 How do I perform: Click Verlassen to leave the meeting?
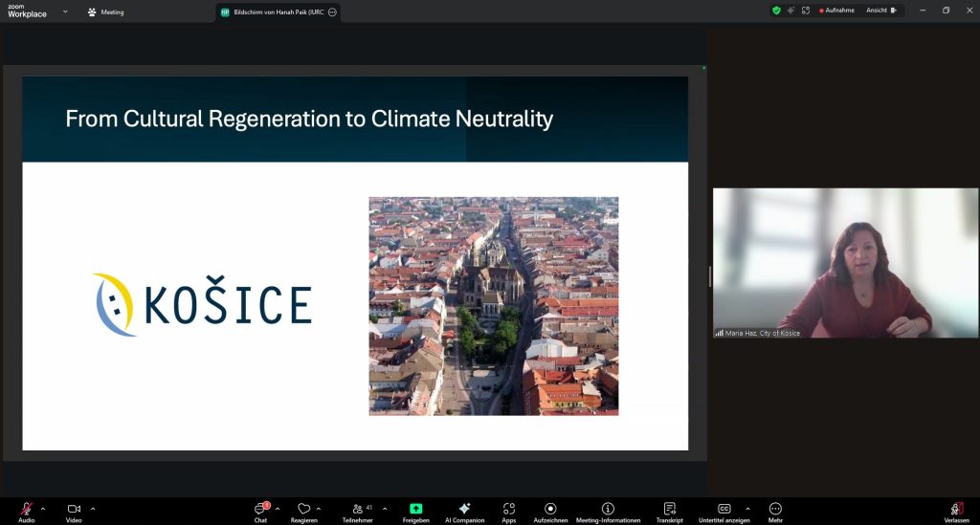956,510
